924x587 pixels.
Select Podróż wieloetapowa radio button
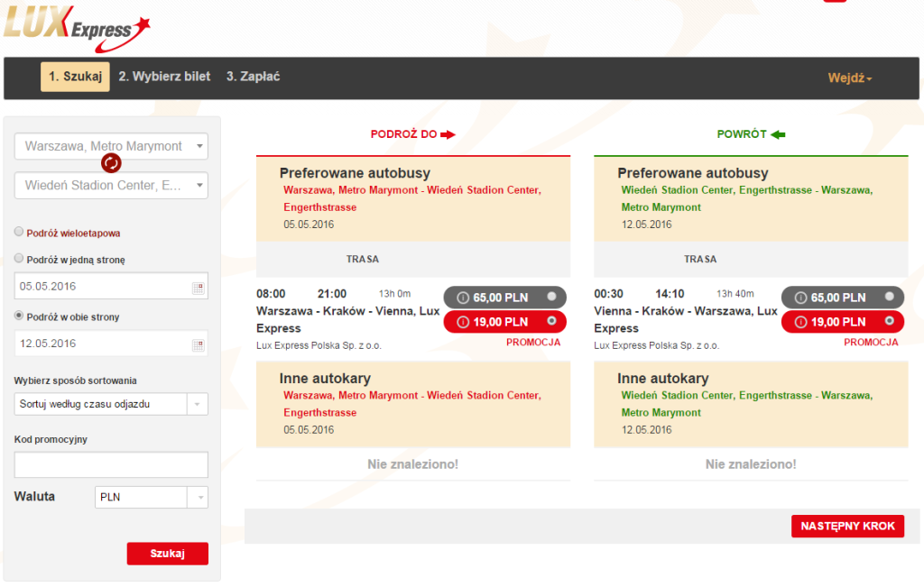[19, 232]
